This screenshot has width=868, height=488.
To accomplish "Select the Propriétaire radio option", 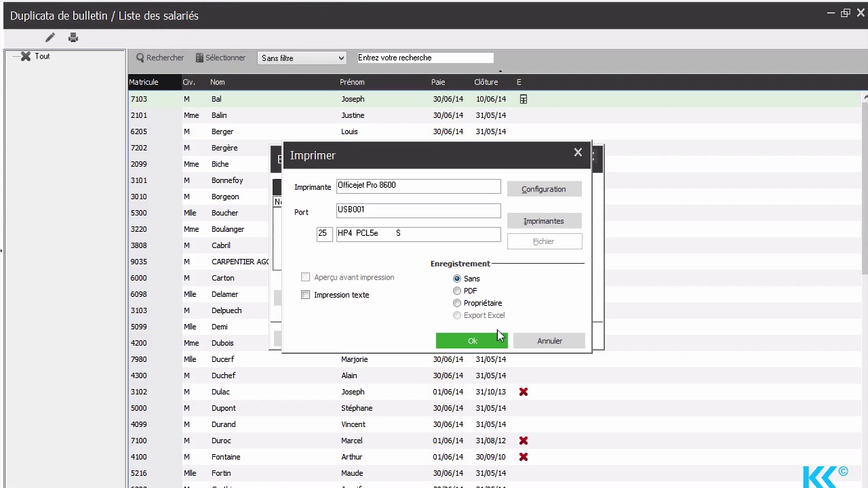I will coord(457,303).
